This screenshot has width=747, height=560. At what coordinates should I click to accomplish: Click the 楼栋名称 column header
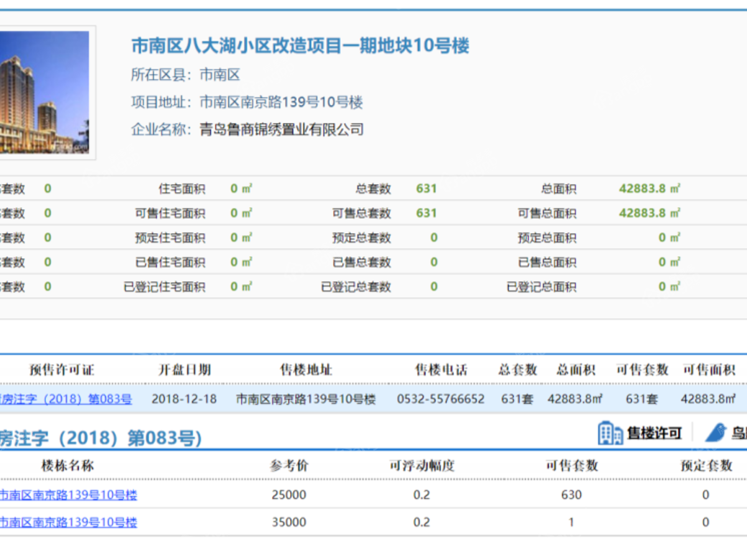click(68, 465)
